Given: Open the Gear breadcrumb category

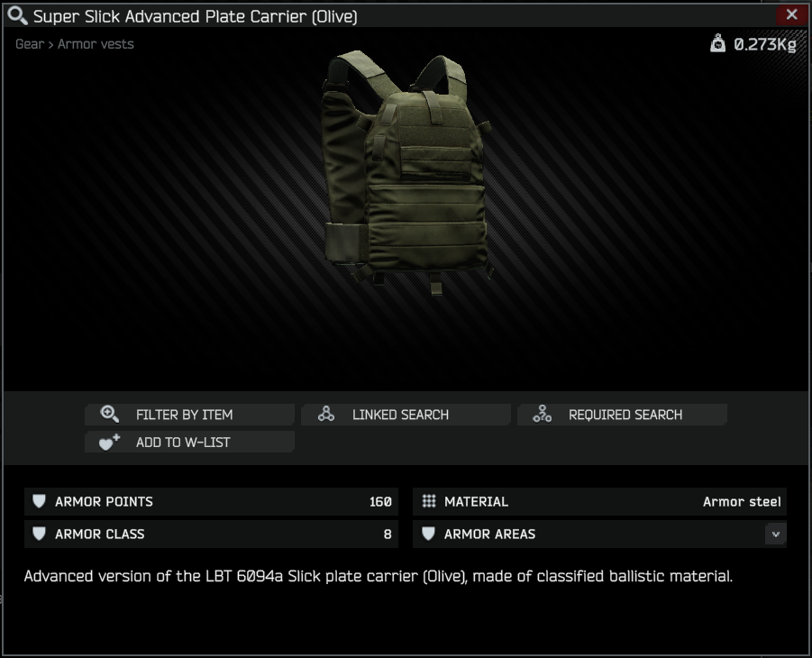Looking at the screenshot, I should point(30,44).
